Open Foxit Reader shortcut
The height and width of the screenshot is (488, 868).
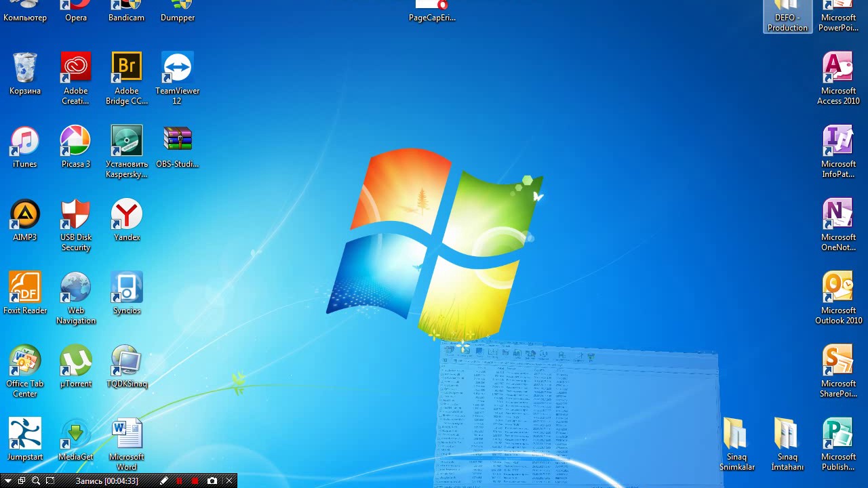tap(25, 293)
